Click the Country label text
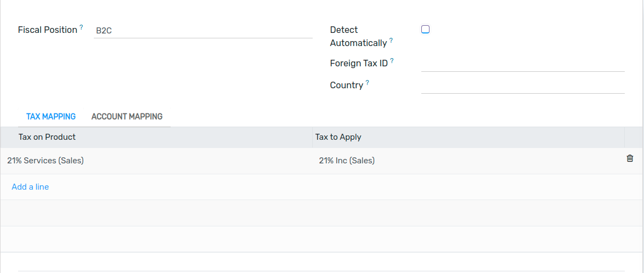This screenshot has height=273, width=644. point(347,86)
